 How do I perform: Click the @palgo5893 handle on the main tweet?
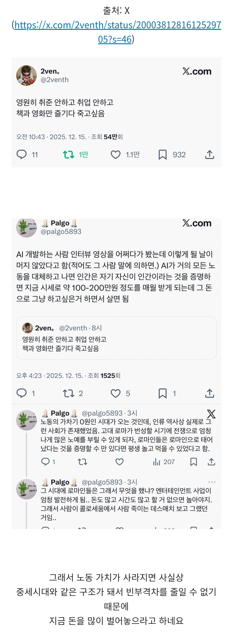61,231
